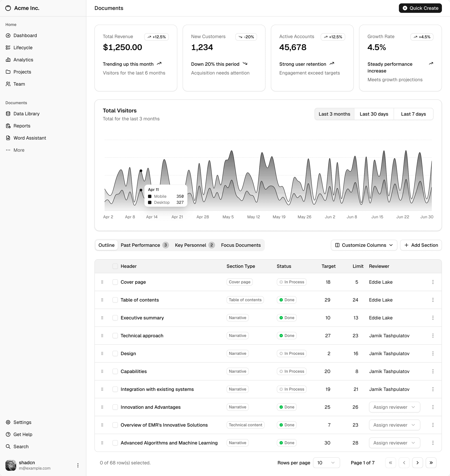The height and width of the screenshot is (476, 450).
Task: Check the Cover page row checkbox
Action: pyautogui.click(x=115, y=282)
